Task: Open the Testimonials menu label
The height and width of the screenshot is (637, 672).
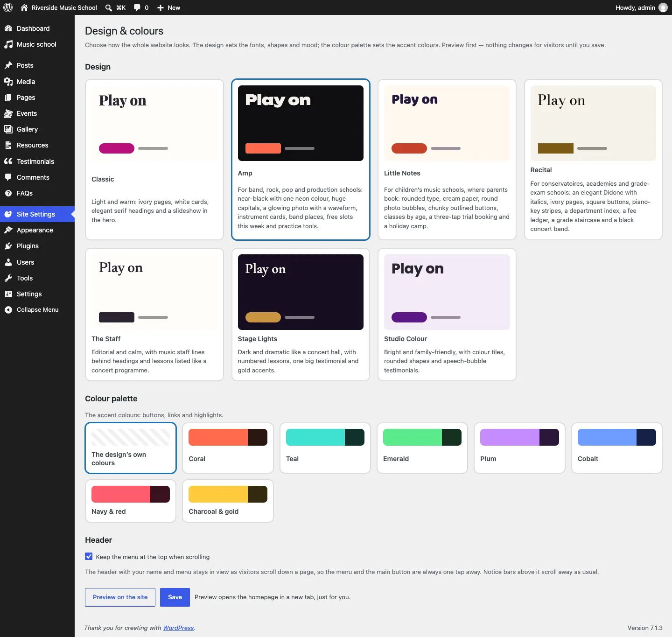Action: pos(35,161)
